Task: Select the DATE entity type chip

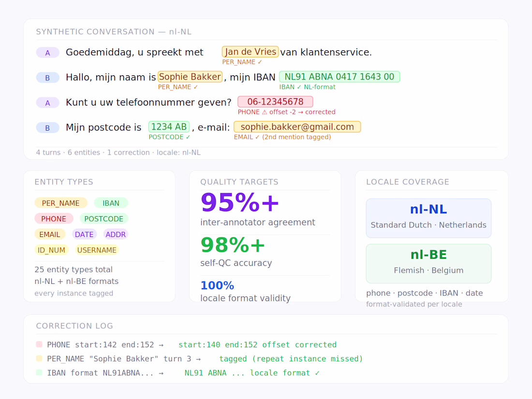Action: coord(84,234)
